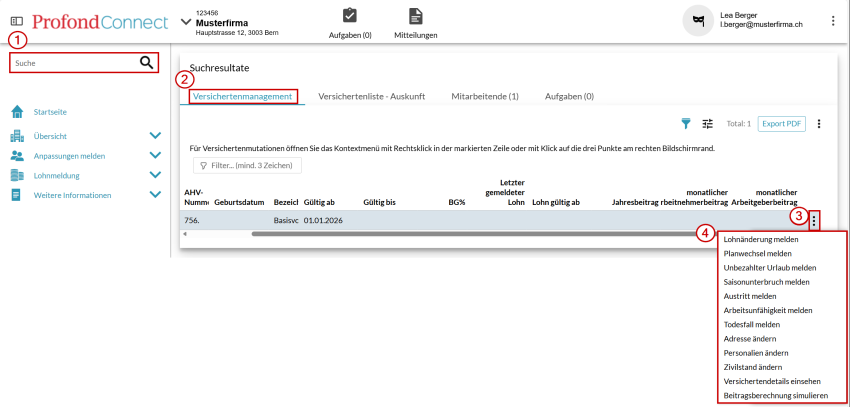850x407 pixels.
Task: Click the 01.01.2026 table cell
Action: pyautogui.click(x=323, y=221)
